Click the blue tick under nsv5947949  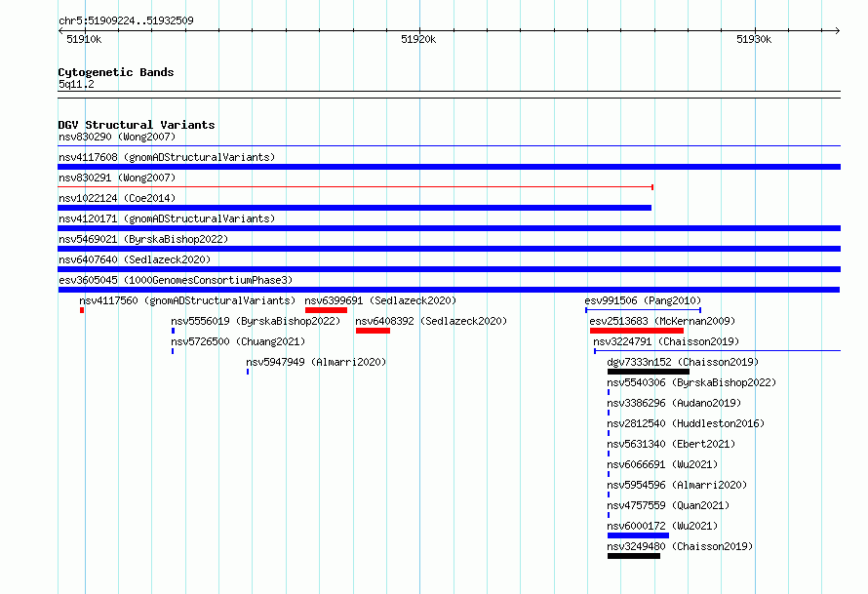tap(248, 372)
